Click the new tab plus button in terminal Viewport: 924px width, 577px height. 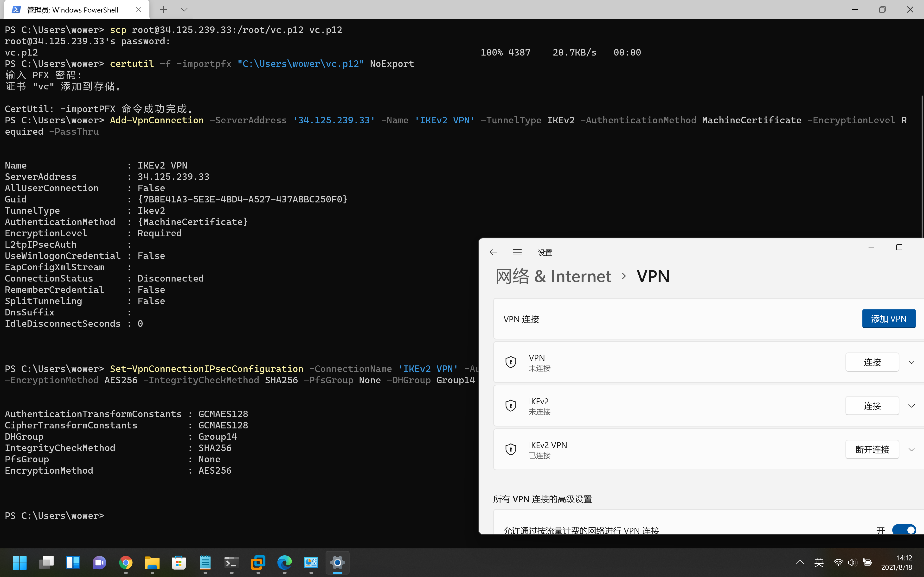[x=164, y=9]
